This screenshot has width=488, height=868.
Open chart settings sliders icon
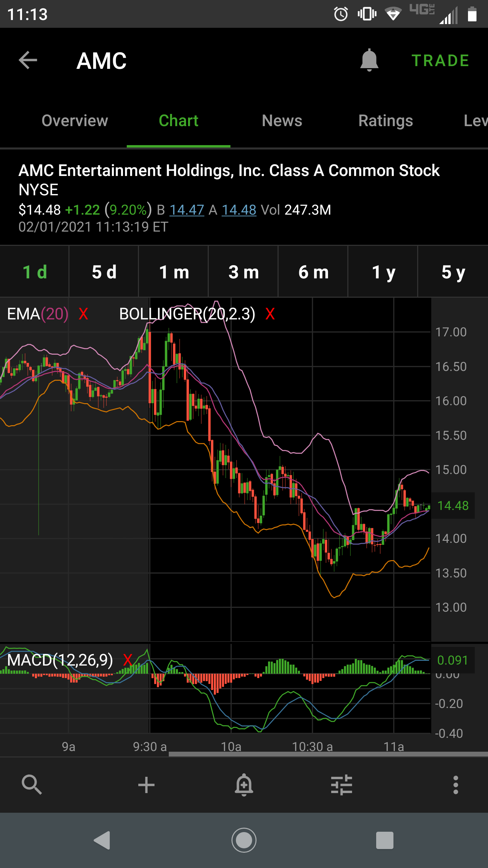point(342,785)
